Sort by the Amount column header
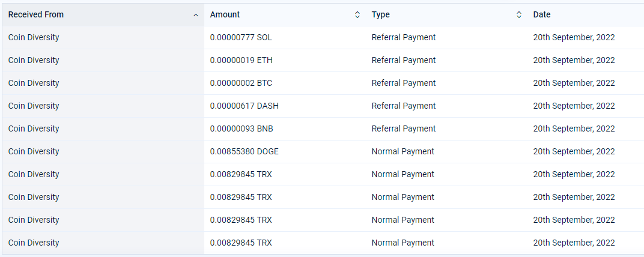The image size is (644, 257). click(x=285, y=15)
